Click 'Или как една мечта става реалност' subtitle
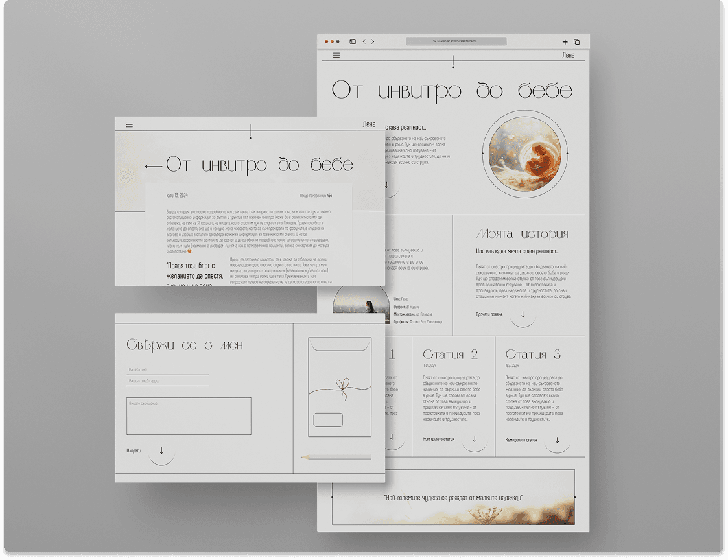Screen dimensions: 728x560 [x=517, y=251]
